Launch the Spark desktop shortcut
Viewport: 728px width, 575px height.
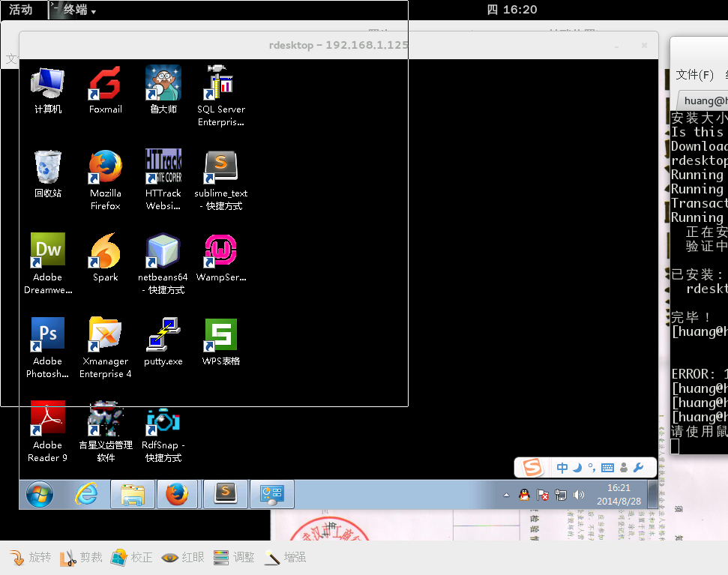[106, 259]
